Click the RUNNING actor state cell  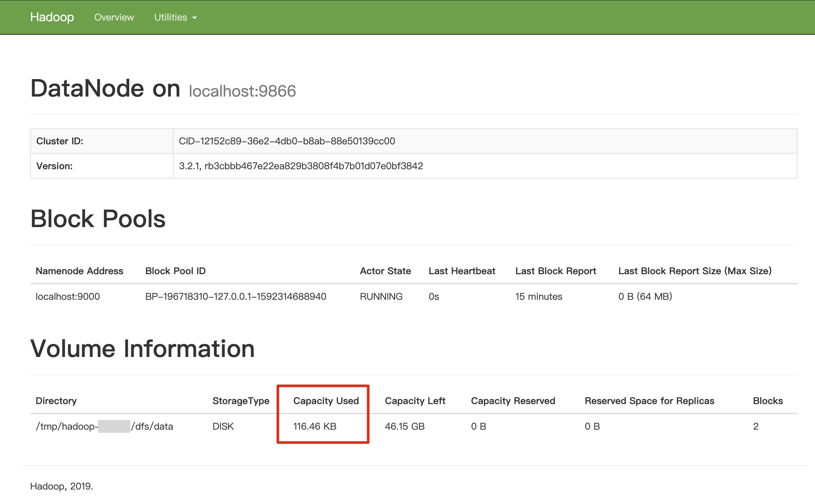coord(381,296)
